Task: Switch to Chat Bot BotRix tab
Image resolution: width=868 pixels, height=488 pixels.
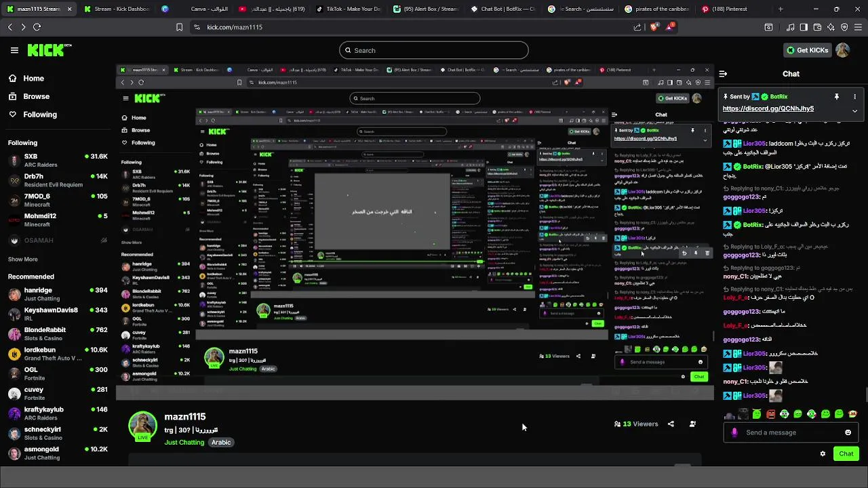Action: 505,9
